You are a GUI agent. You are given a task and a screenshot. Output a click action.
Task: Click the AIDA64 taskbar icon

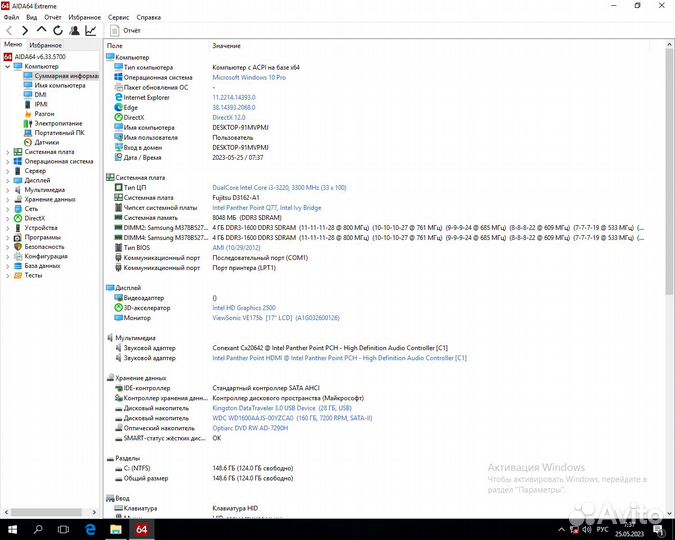coord(142,529)
